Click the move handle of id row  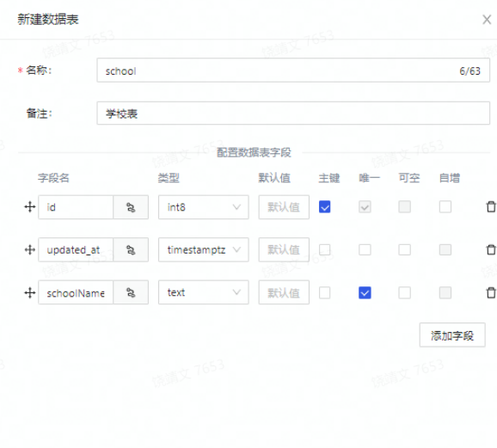30,207
